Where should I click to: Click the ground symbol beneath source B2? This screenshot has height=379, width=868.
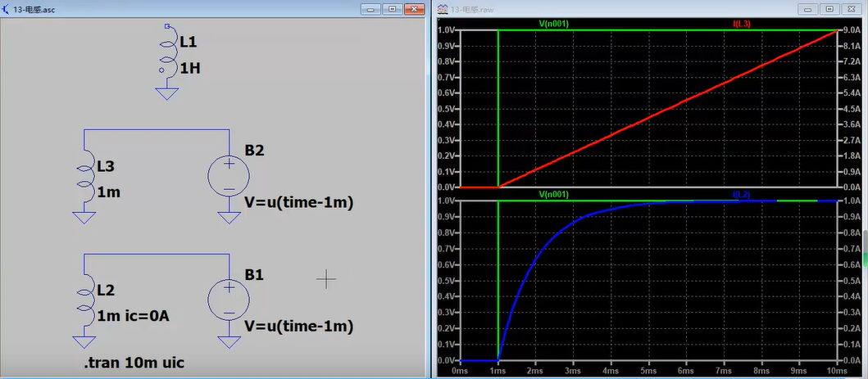click(x=229, y=218)
